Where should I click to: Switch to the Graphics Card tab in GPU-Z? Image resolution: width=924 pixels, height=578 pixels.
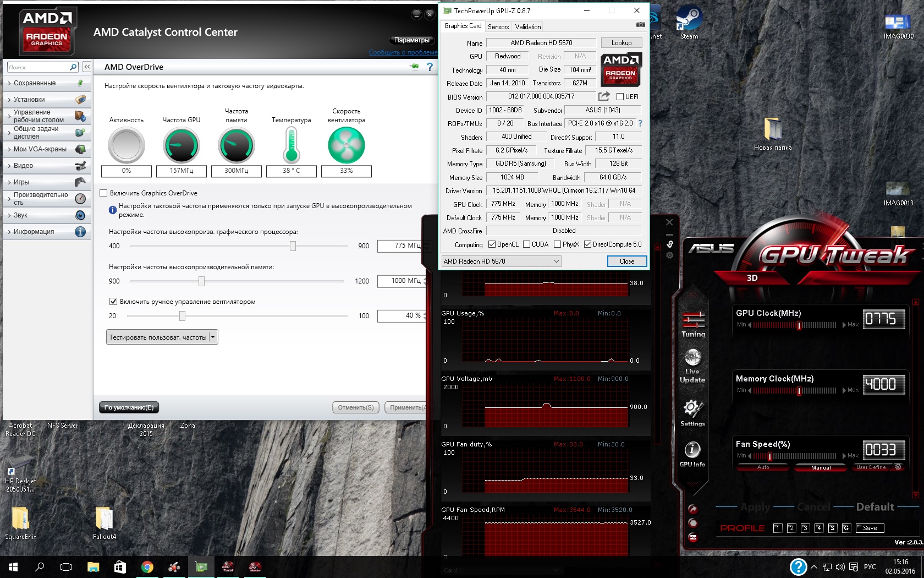463,26
